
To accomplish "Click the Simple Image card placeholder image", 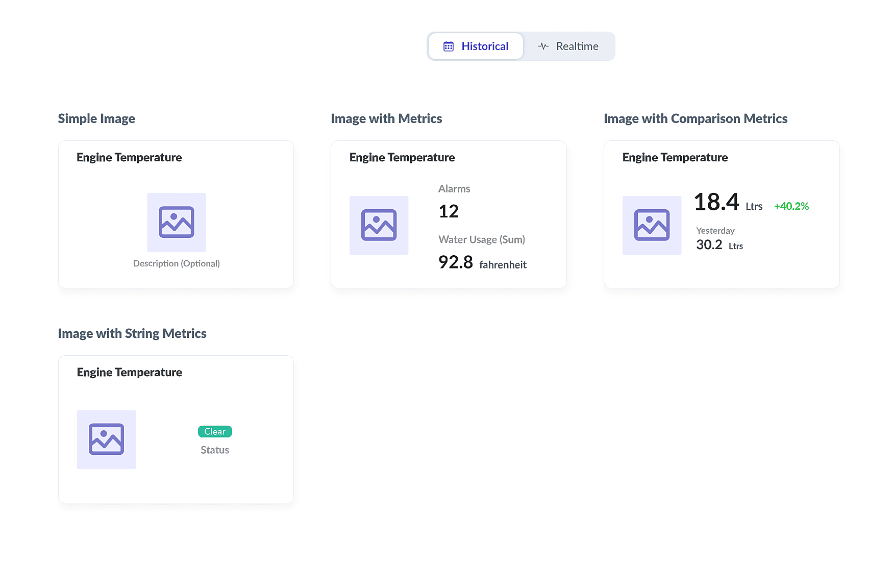I will (177, 222).
